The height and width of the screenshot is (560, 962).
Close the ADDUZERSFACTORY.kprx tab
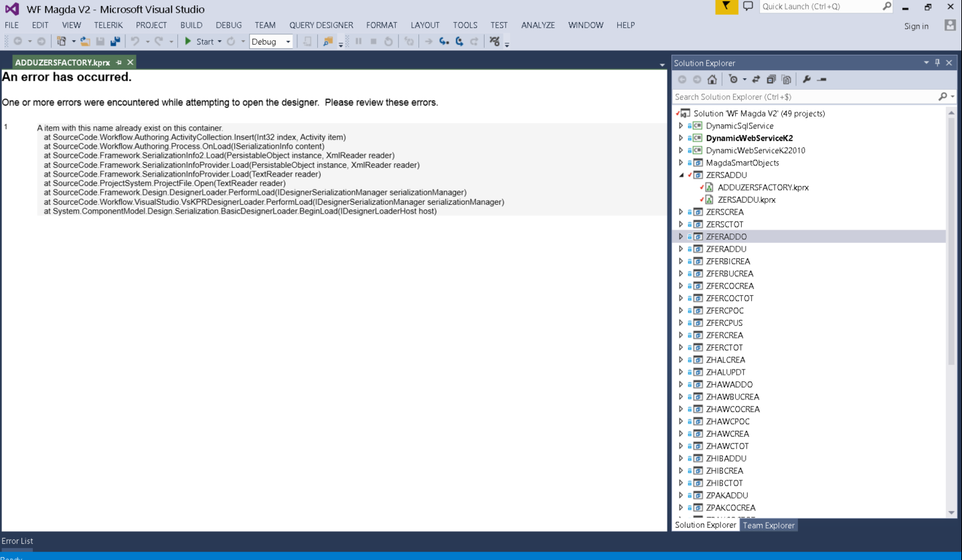[x=131, y=62]
